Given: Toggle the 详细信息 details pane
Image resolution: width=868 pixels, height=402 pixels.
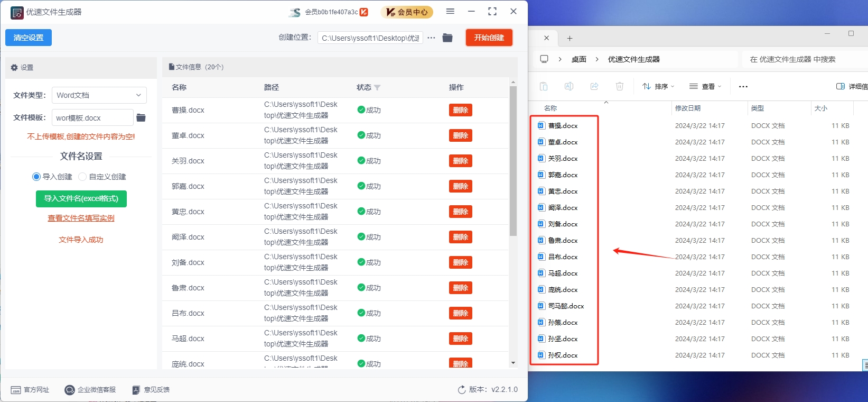Looking at the screenshot, I should (x=851, y=86).
